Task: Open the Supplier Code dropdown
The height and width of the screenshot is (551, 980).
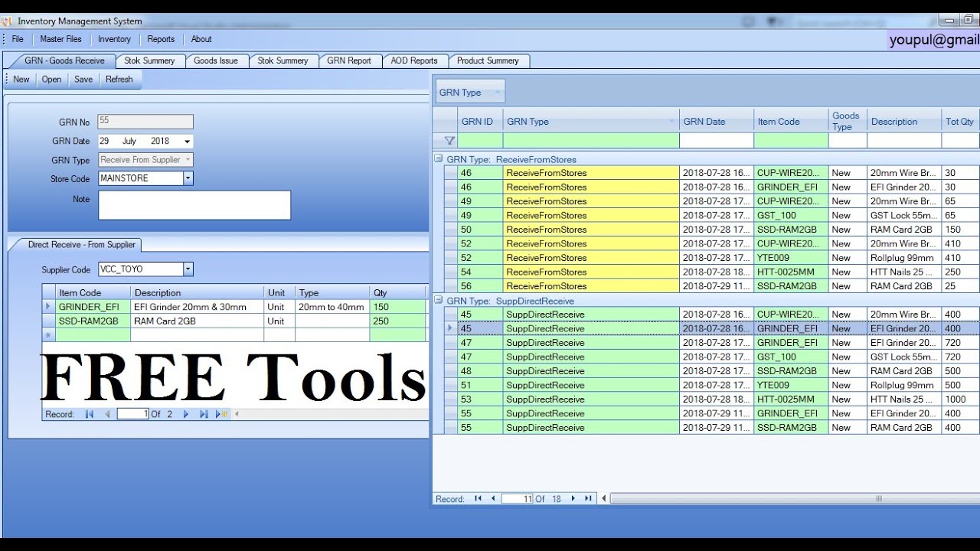Action: pos(188,269)
